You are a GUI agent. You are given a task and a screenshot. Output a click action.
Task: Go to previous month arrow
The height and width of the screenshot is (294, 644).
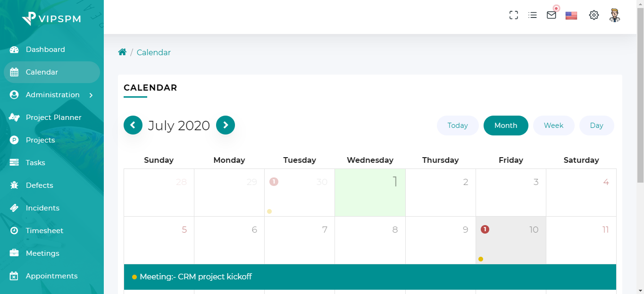pyautogui.click(x=133, y=125)
